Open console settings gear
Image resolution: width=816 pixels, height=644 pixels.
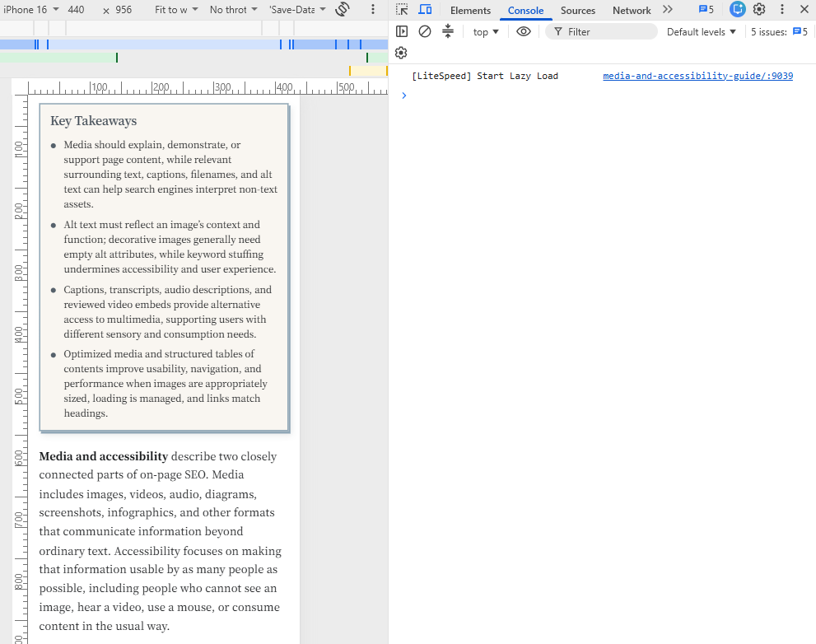(x=401, y=53)
